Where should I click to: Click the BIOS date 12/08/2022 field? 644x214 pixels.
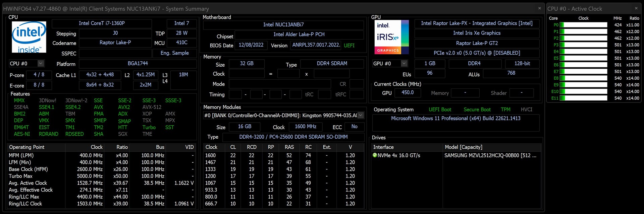tap(251, 45)
